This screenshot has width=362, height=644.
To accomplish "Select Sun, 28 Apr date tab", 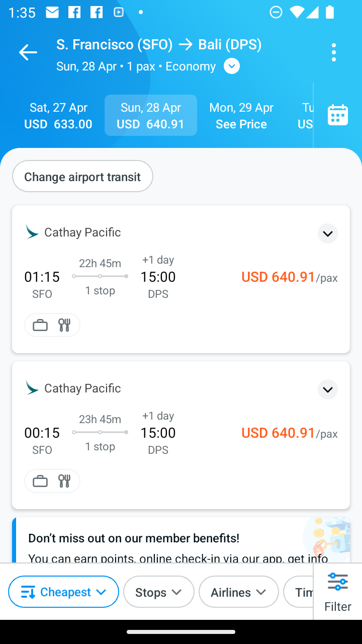I will (151, 115).
